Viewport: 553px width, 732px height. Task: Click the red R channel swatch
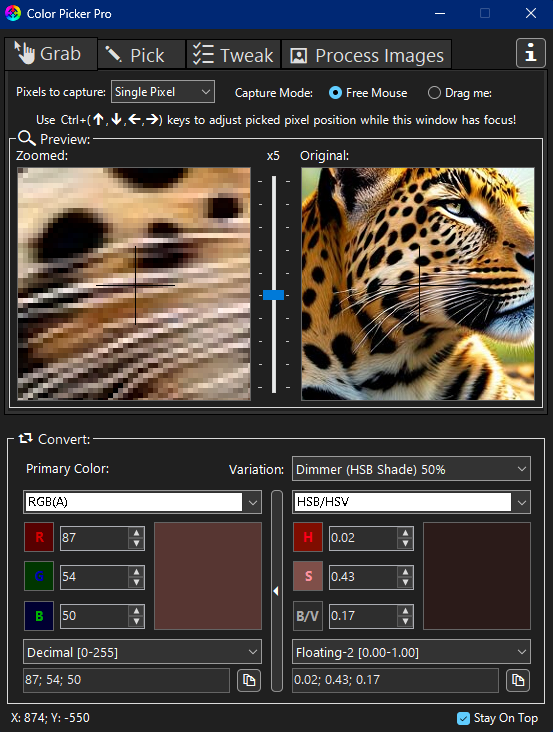39,537
